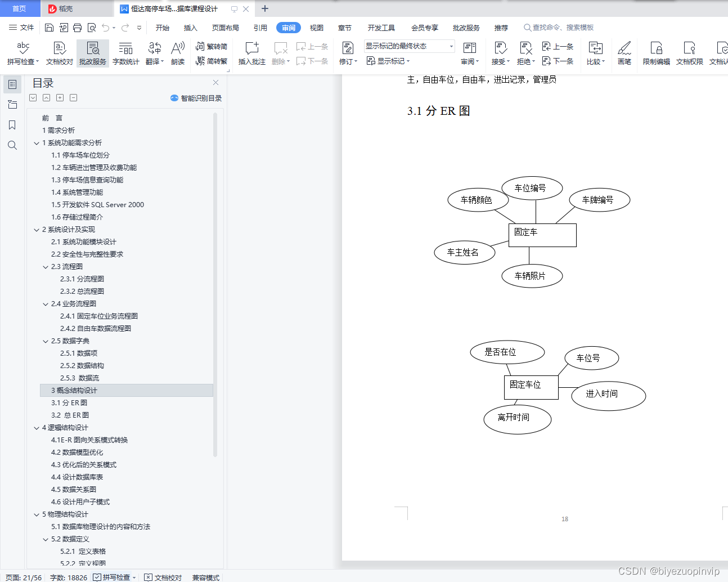
Task: Open the spell check tool
Action: coord(23,53)
